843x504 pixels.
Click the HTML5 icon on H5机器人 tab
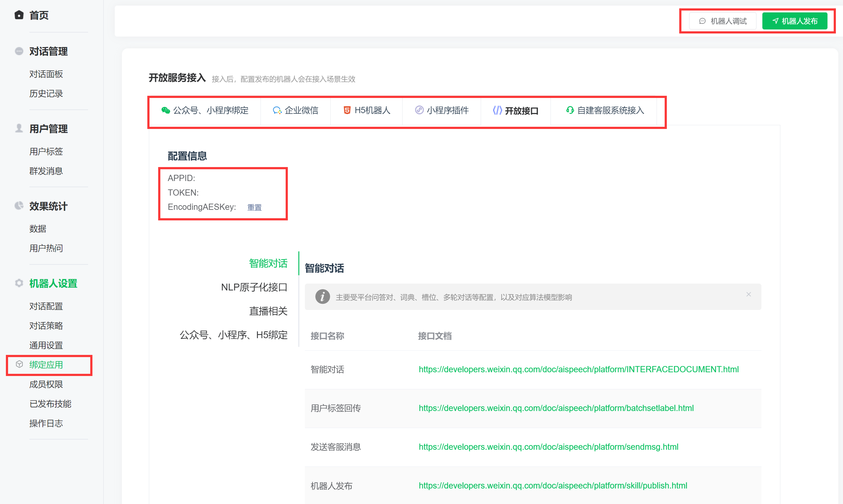pos(347,110)
